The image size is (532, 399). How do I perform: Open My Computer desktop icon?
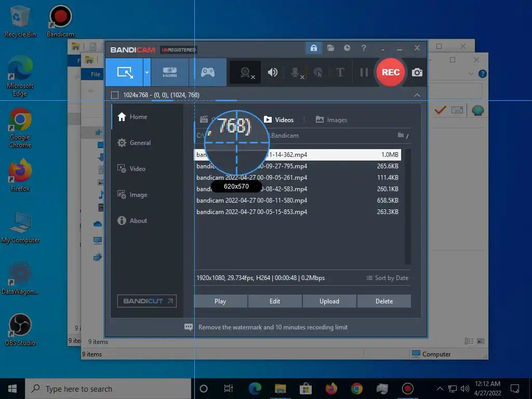(x=20, y=228)
